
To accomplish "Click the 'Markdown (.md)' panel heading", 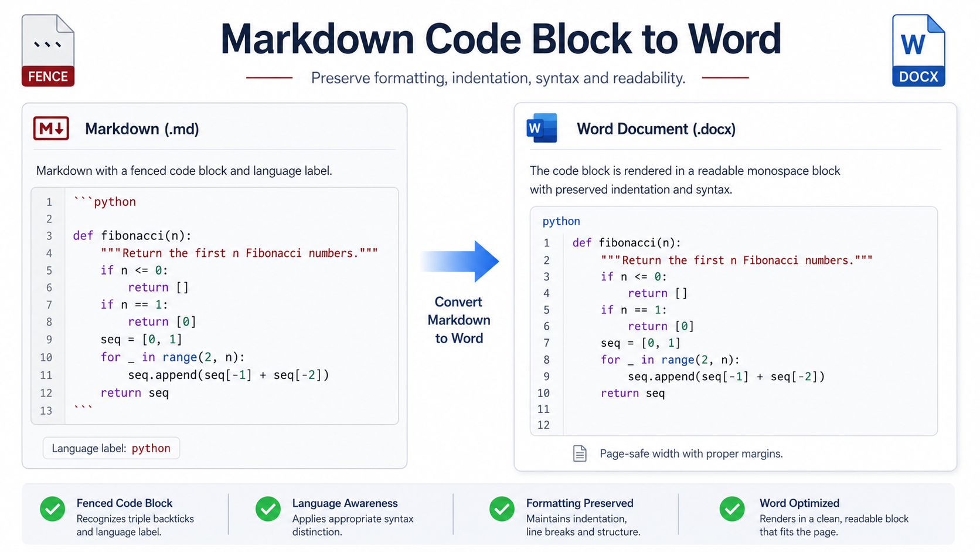I will tap(142, 129).
